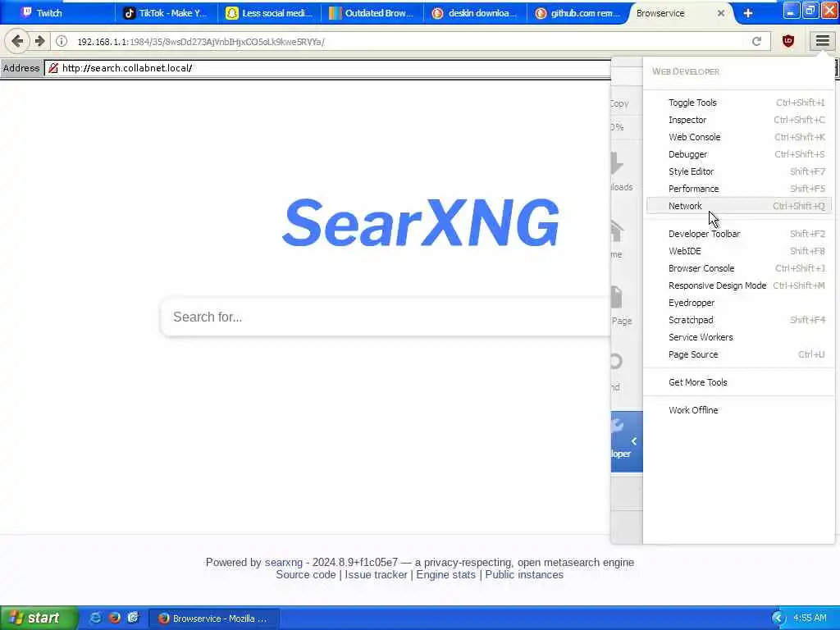The image size is (840, 630).
Task: Select Browservice Mozilla taskbar button
Action: (214, 619)
